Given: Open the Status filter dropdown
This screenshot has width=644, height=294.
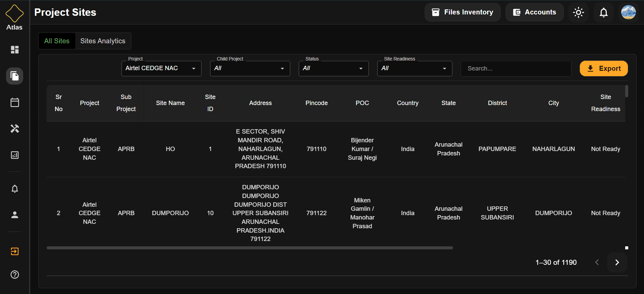Looking at the screenshot, I should [x=333, y=68].
